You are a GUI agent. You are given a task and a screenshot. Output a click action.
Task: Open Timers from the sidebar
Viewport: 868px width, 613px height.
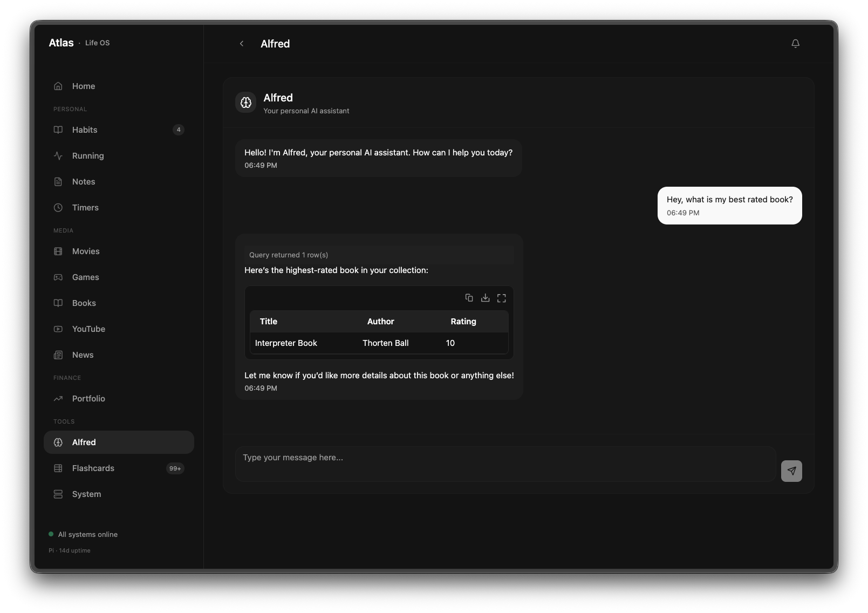click(85, 208)
